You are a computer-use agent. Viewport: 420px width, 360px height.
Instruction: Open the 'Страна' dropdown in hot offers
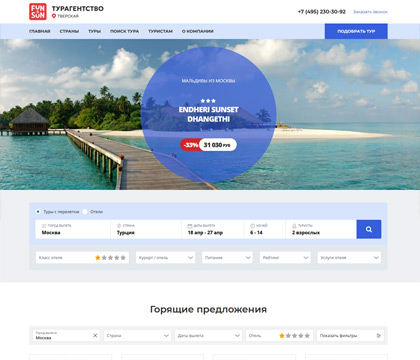(137, 336)
